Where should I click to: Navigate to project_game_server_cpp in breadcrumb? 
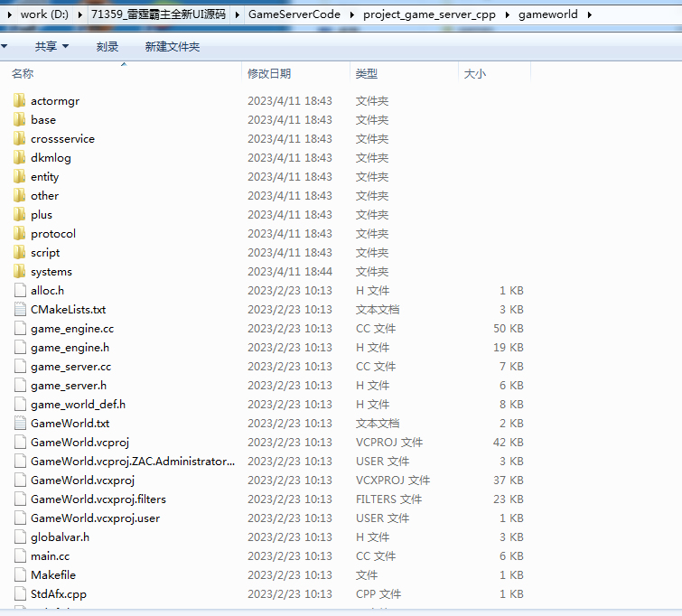coord(429,14)
